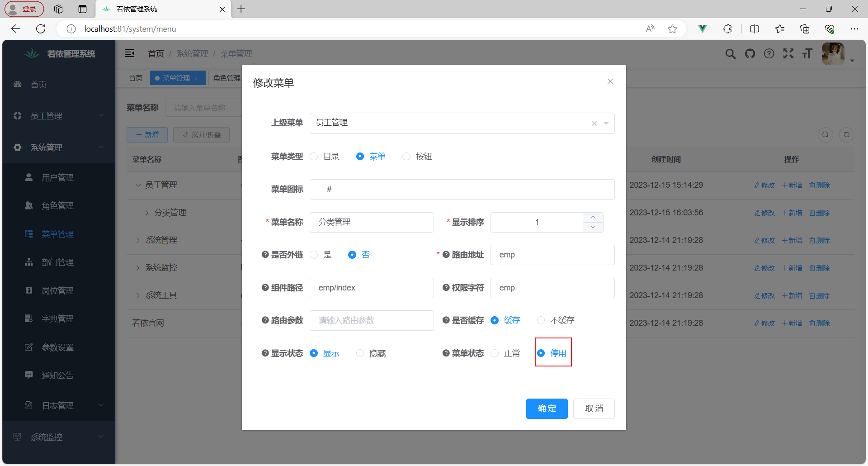
Task: Toggle the sidebar collapse hamburger icon
Action: coord(130,53)
